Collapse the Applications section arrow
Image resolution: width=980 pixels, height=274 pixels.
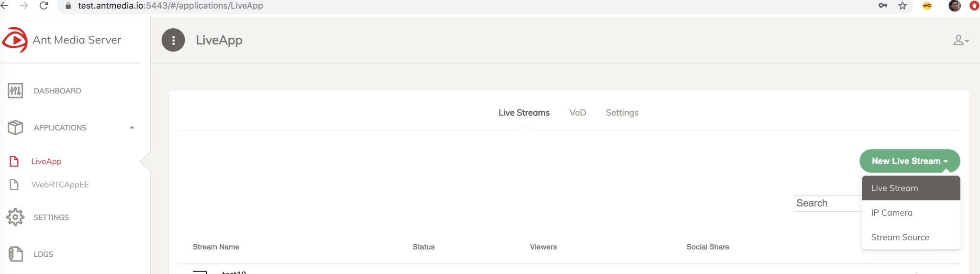[x=132, y=128]
